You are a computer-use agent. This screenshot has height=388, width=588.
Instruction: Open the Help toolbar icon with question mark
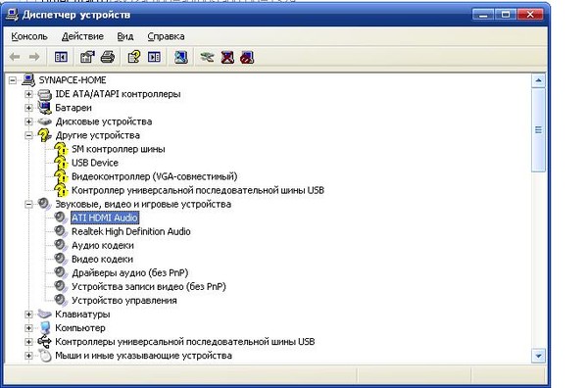[x=134, y=57]
